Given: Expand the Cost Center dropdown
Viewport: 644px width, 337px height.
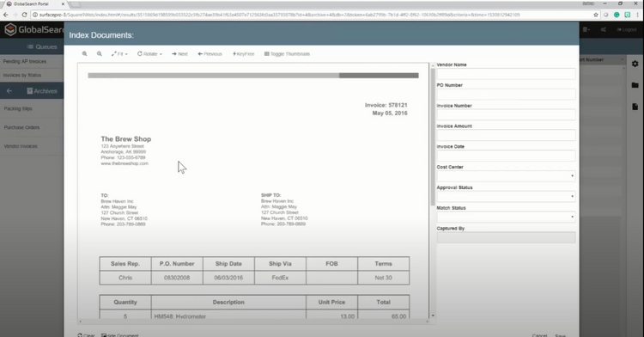Looking at the screenshot, I should [x=506, y=176].
